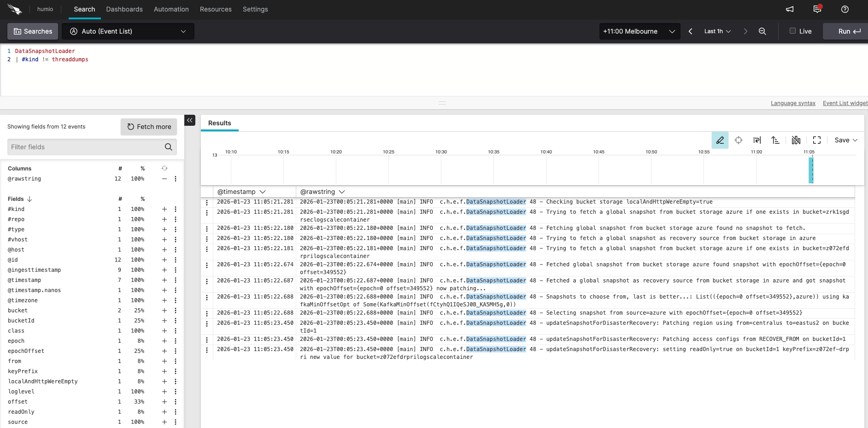Select the annotation pencil tool above results
This screenshot has height=428, width=868.
click(720, 140)
